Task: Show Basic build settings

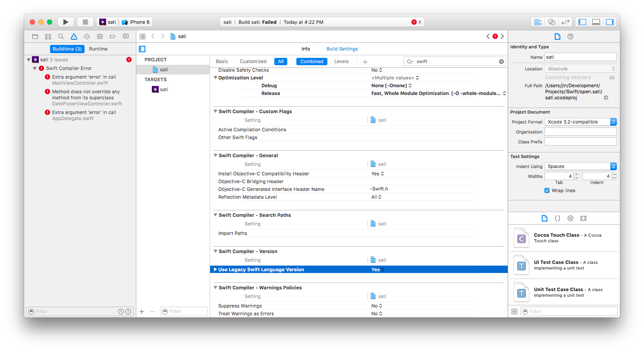Action: coord(222,61)
